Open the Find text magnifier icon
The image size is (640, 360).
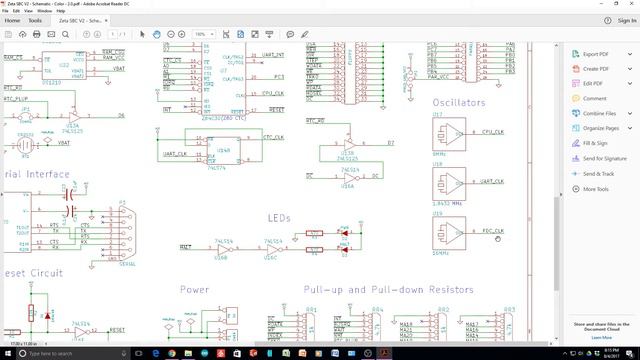(65, 34)
